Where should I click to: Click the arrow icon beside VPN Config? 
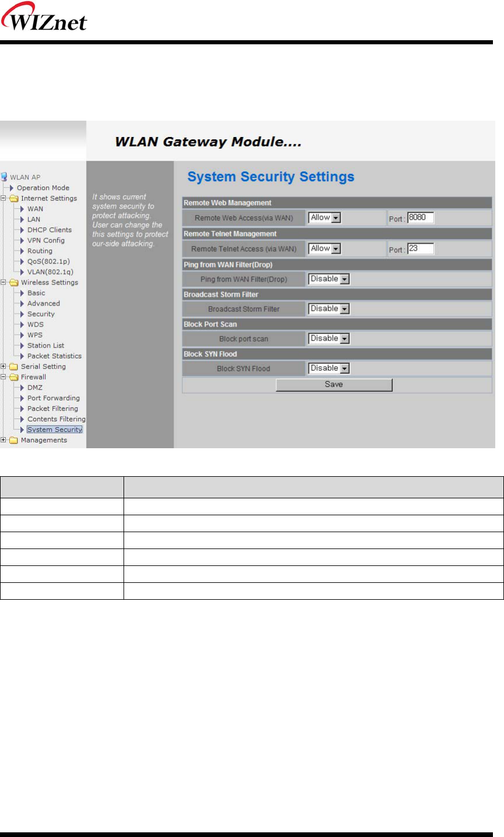(x=23, y=240)
